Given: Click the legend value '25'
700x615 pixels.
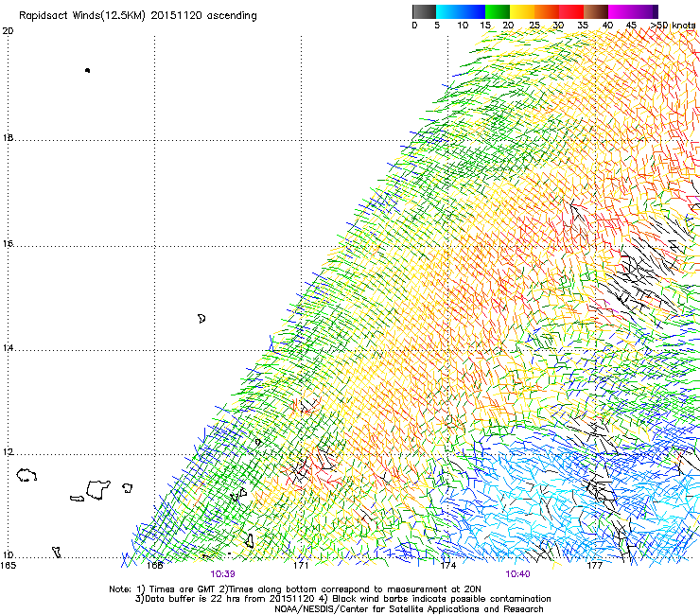Looking at the screenshot, I should click(x=534, y=26).
